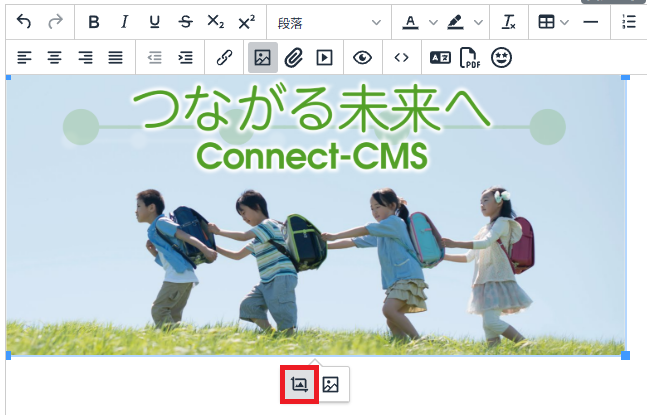Image resolution: width=647 pixels, height=415 pixels.
Task: Attach a file with paperclip icon
Action: coord(293,57)
